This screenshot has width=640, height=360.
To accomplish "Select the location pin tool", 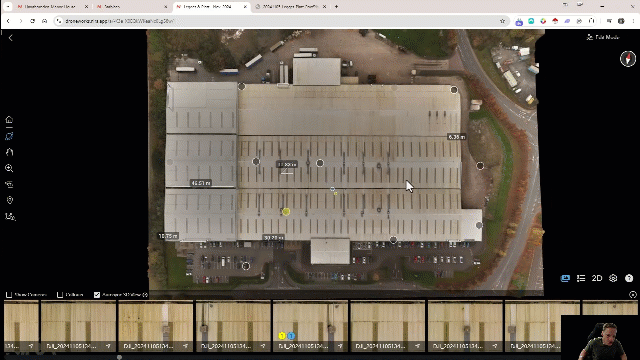I will click(9, 200).
